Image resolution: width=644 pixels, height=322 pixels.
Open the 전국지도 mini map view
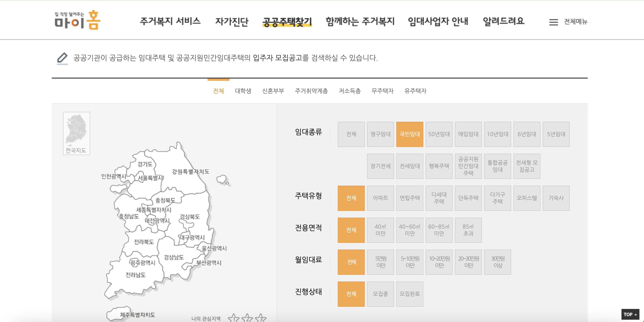[x=76, y=133]
